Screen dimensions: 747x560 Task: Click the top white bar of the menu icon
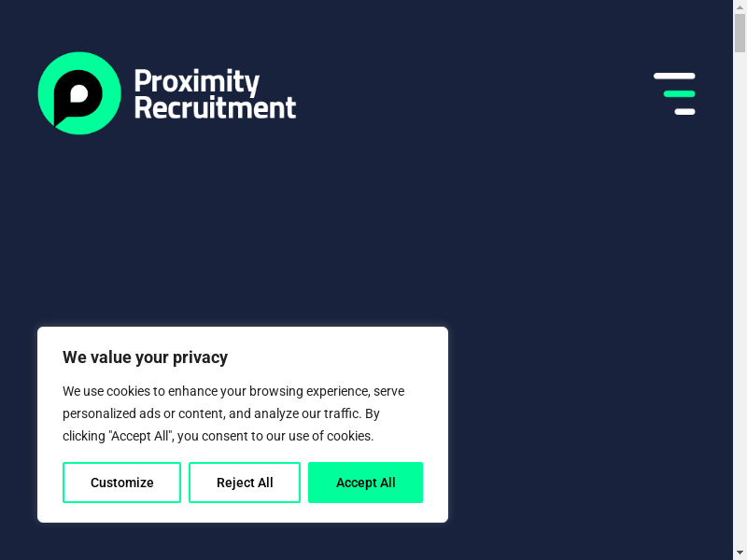674,76
